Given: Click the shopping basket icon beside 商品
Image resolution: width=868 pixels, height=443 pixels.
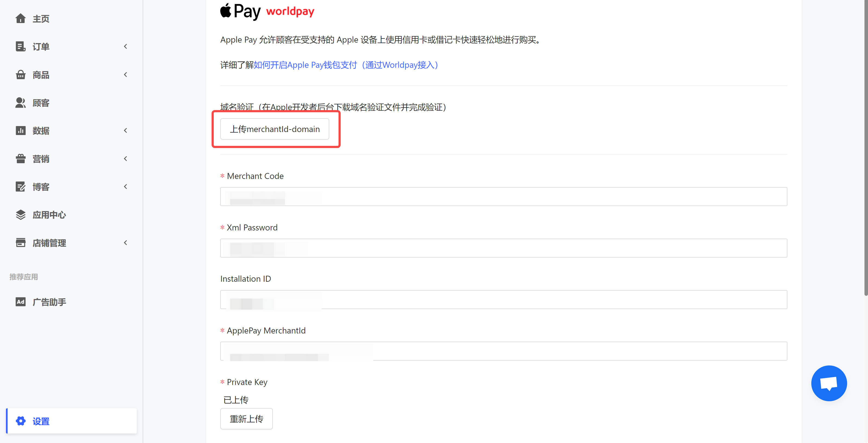Looking at the screenshot, I should [x=21, y=75].
